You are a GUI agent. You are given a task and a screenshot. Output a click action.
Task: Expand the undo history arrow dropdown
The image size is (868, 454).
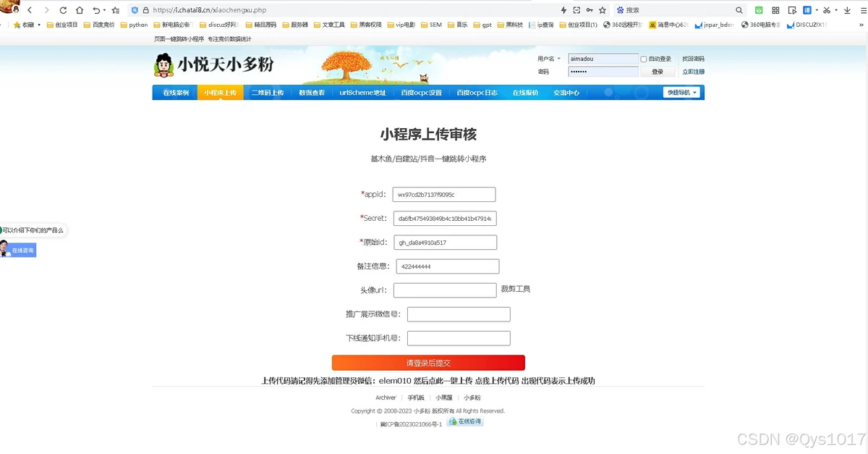(105, 10)
